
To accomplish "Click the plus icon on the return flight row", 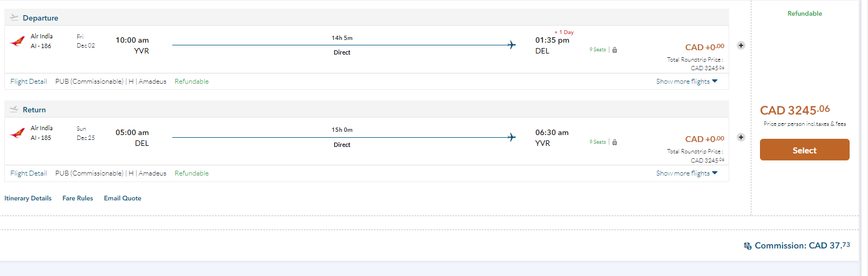I will click(741, 137).
